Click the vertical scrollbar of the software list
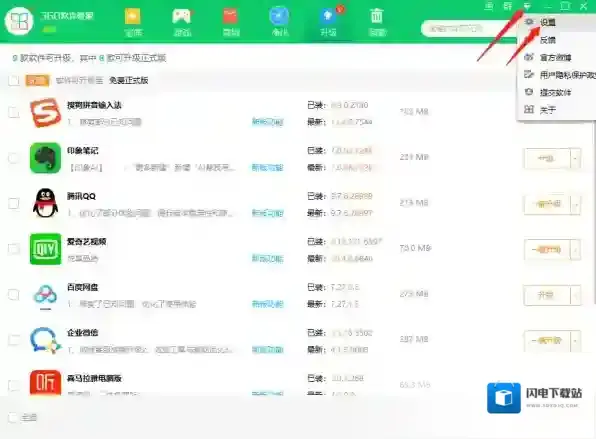Image resolution: width=596 pixels, height=439 pixels. [x=594, y=213]
